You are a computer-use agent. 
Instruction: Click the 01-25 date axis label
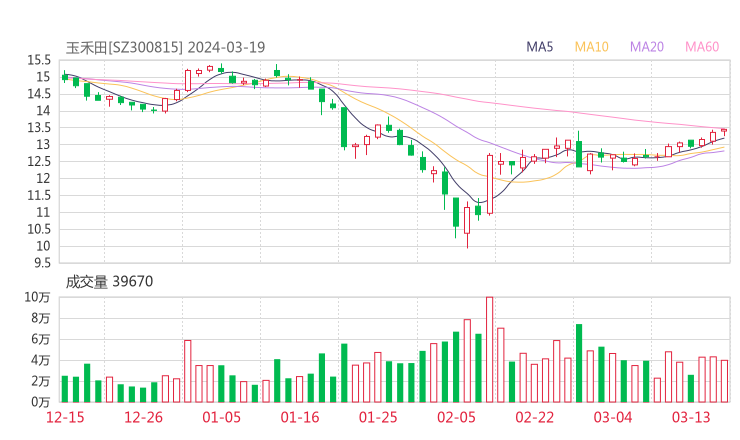(x=378, y=417)
